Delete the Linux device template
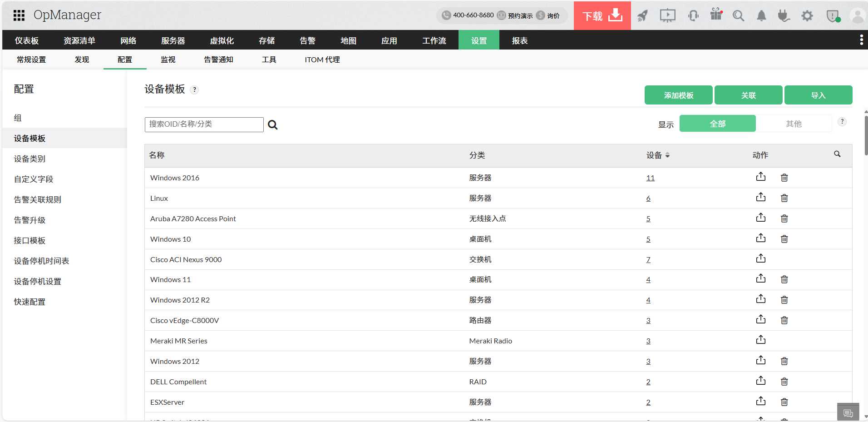Viewport: 868px width, 422px height. click(784, 198)
